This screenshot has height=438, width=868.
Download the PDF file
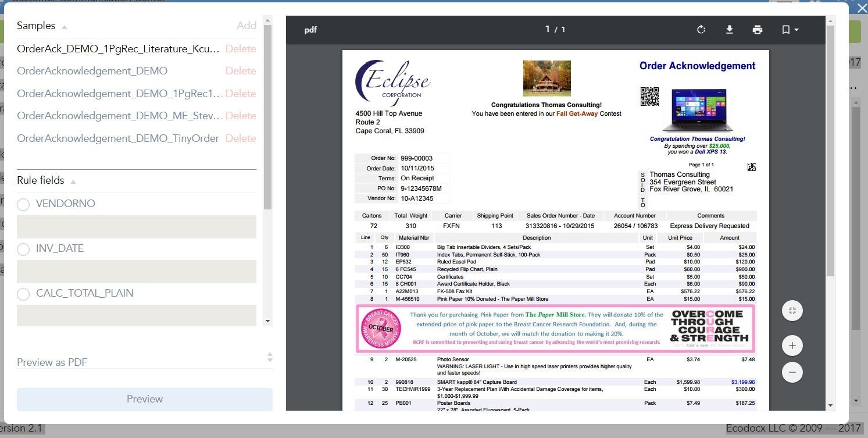(729, 30)
